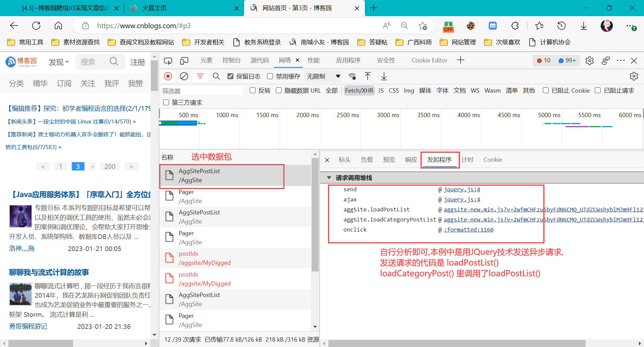Click the 筛选器 filter input field
The image size is (644, 347).
[x=201, y=91]
